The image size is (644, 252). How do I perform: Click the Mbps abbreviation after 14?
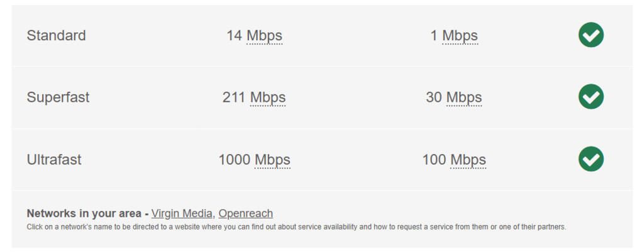point(264,36)
